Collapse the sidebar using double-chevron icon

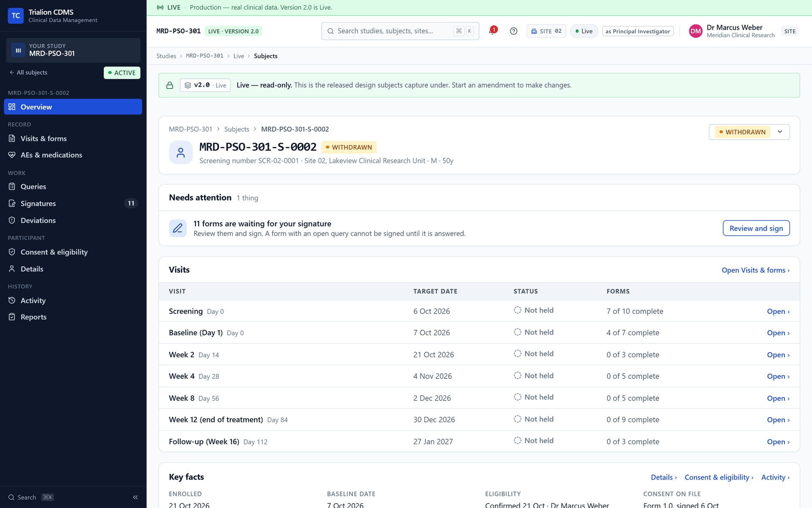135,497
